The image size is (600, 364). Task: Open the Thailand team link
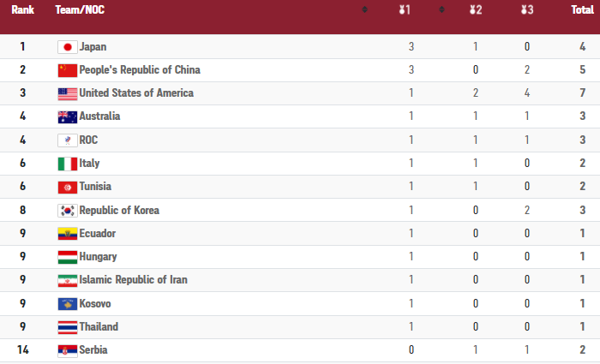click(99, 327)
